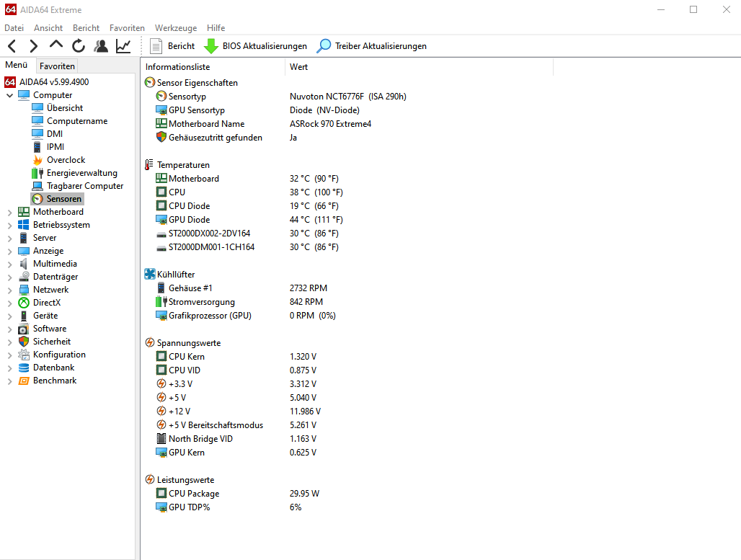Click the AIDA64 v5.99.4900 root icon
This screenshot has height=560, width=741.
10,81
